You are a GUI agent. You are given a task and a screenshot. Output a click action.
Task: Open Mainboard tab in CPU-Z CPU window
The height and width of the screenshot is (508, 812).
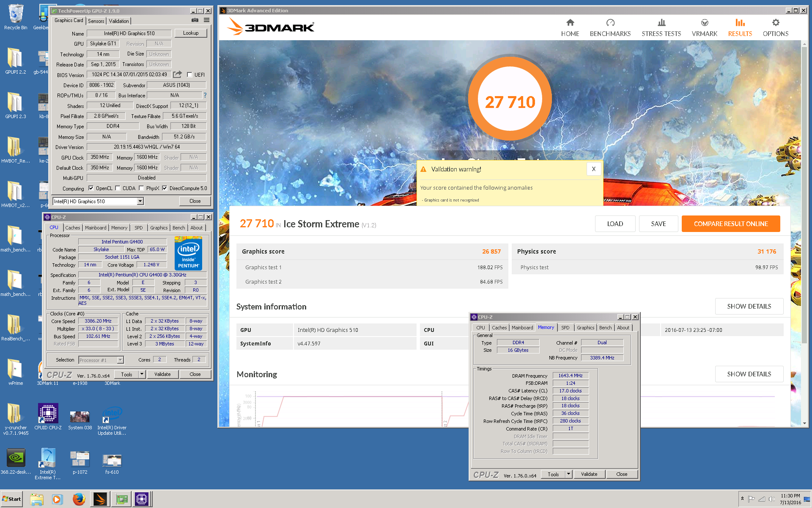[96, 228]
